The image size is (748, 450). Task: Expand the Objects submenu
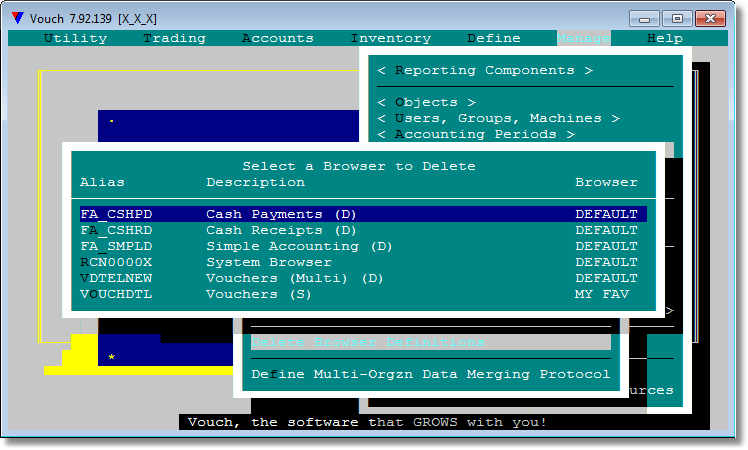tap(426, 102)
